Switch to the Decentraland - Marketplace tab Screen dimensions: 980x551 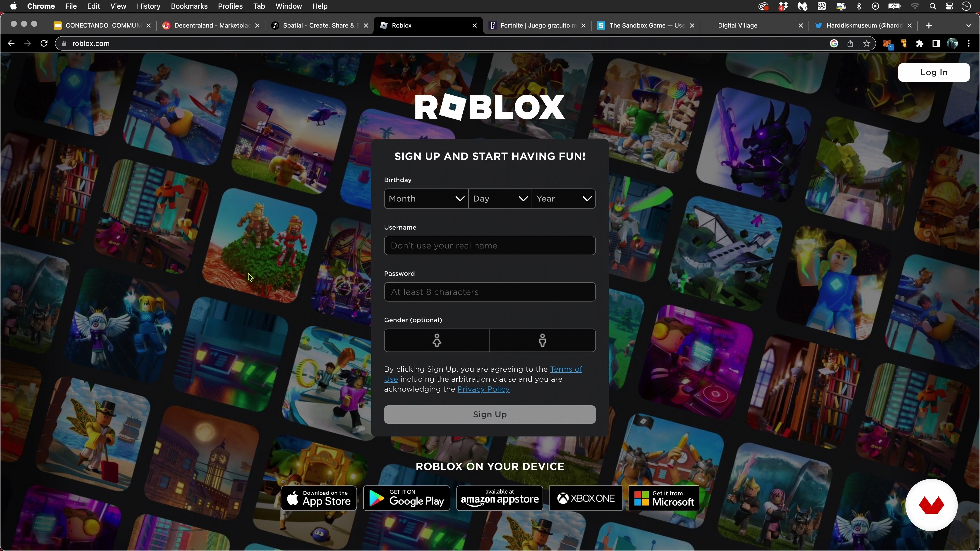click(211, 26)
